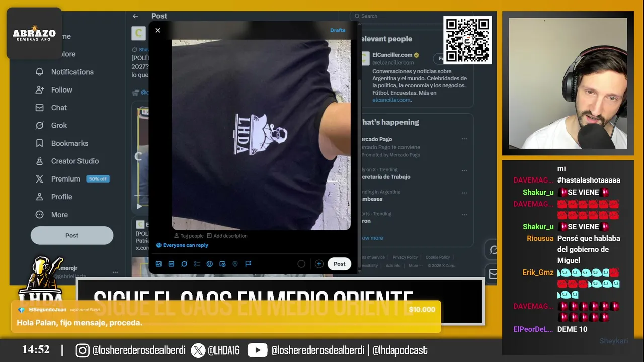Click the flag icon in composer toolbar
This screenshot has height=362, width=644.
point(248,264)
